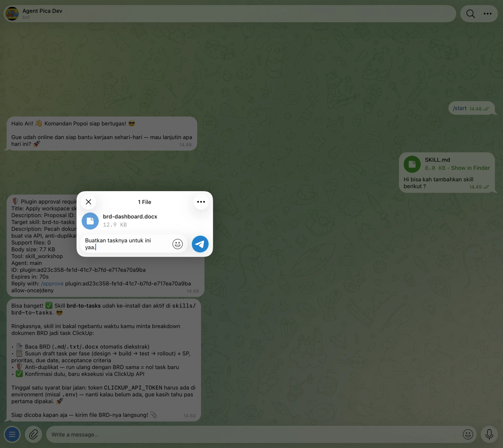
Task: Click the CLICKUP_API_TOKEN monospace text
Action: 133,388
